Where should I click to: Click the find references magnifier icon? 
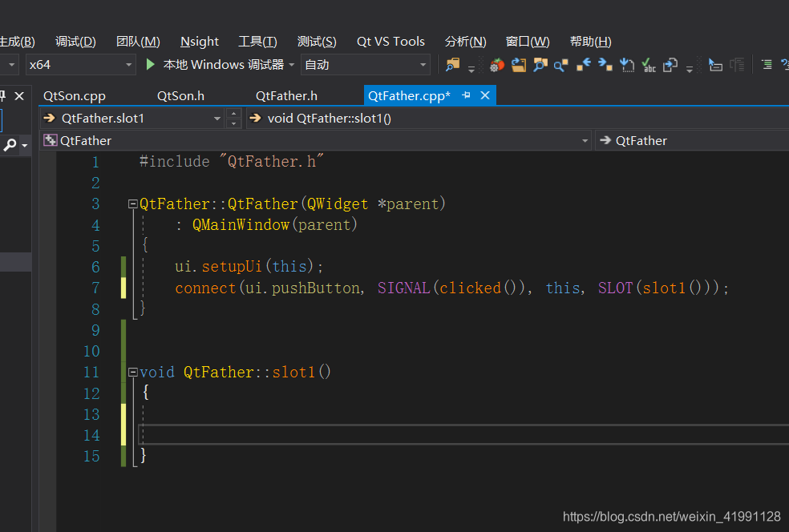[x=561, y=66]
